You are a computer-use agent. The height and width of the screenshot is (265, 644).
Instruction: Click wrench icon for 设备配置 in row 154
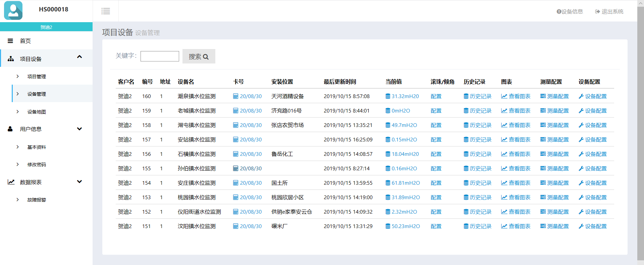581,183
